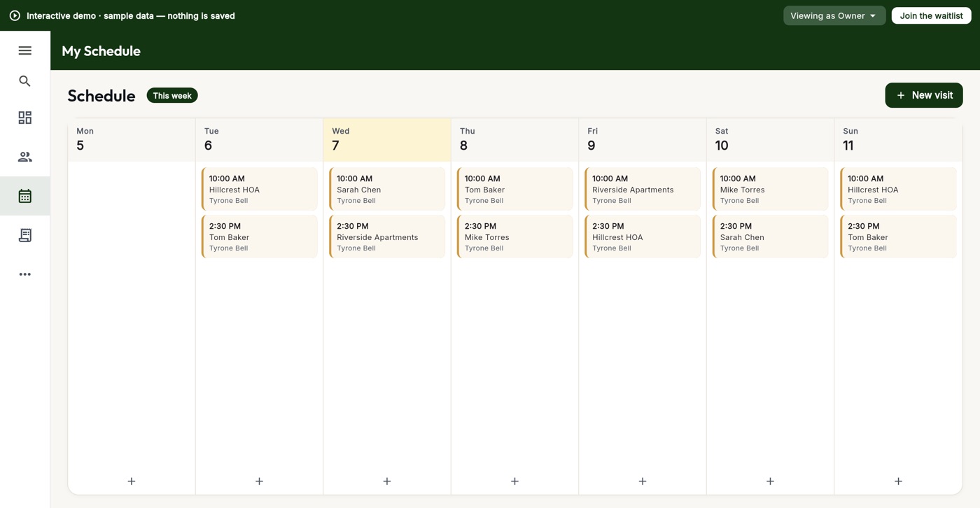This screenshot has width=980, height=508.
Task: Click the My Schedule page title
Action: (x=101, y=50)
